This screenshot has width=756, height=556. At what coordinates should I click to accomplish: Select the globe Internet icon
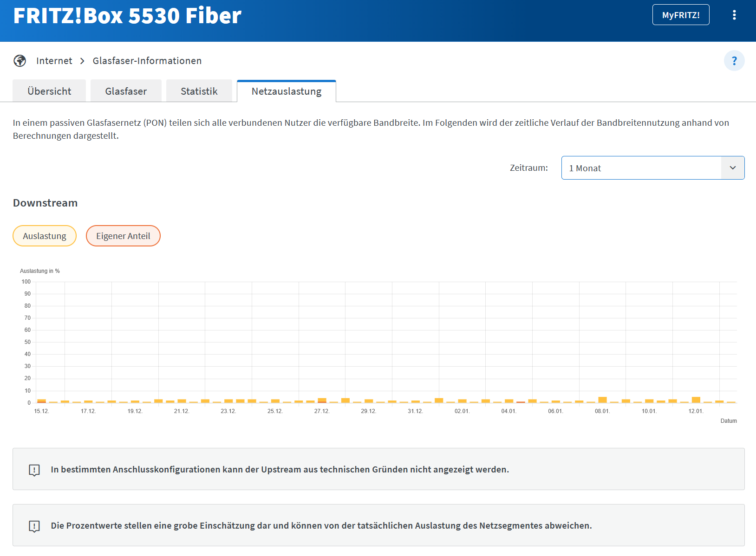20,61
